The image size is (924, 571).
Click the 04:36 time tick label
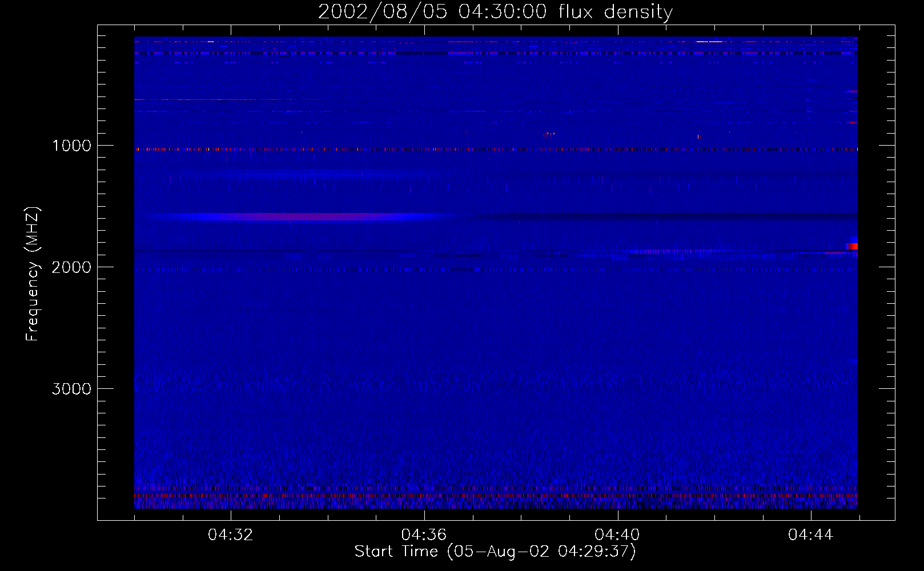424,535
